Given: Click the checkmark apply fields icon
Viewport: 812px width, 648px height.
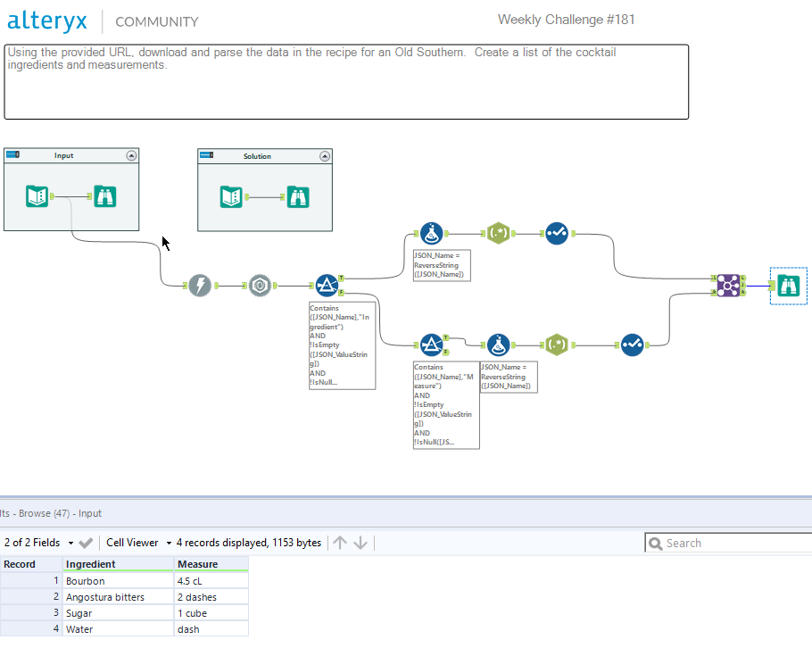Looking at the screenshot, I should pyautogui.click(x=86, y=543).
